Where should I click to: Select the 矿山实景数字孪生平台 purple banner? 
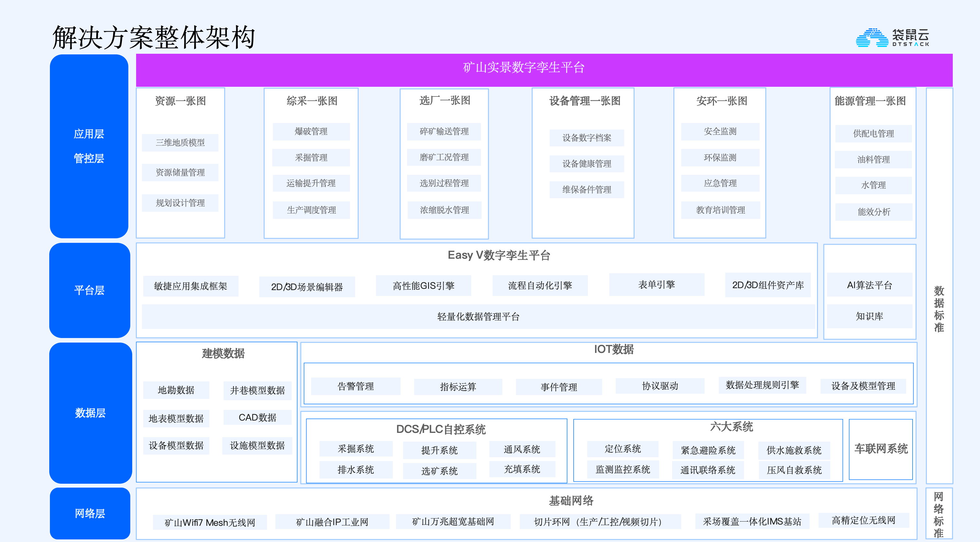[544, 70]
